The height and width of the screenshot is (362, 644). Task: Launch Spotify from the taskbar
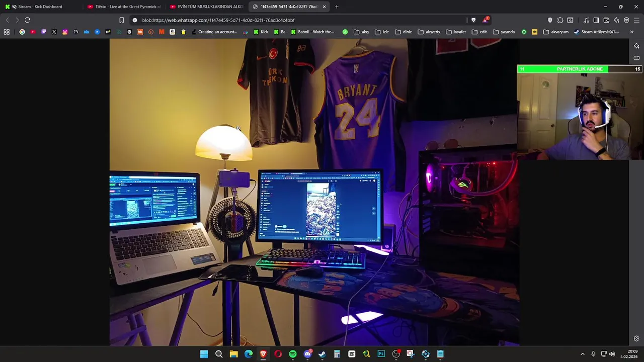(x=293, y=354)
